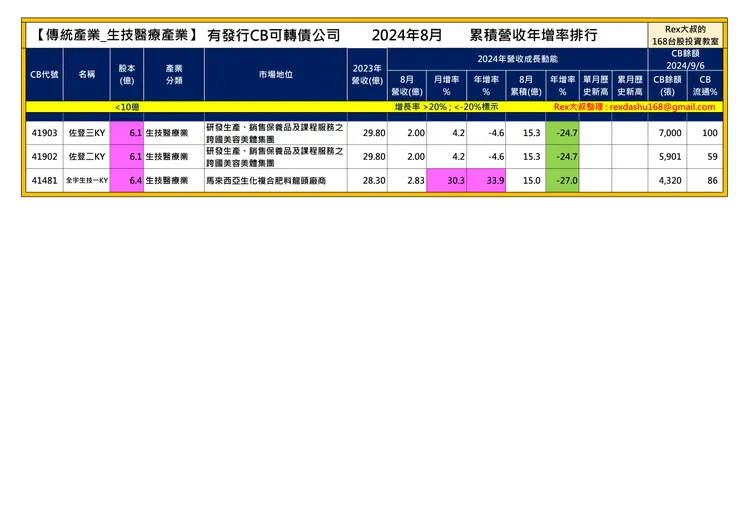
Task: Click the 86 CB circulation cell
Action: pyautogui.click(x=705, y=180)
